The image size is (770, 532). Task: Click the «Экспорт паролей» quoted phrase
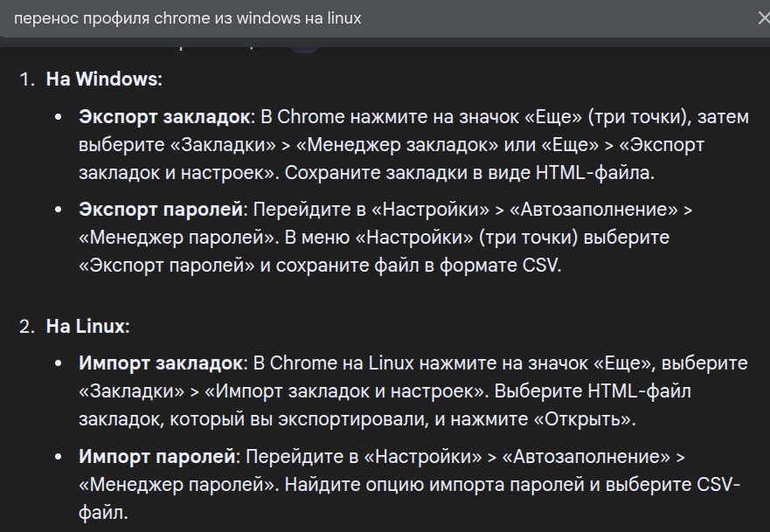168,266
